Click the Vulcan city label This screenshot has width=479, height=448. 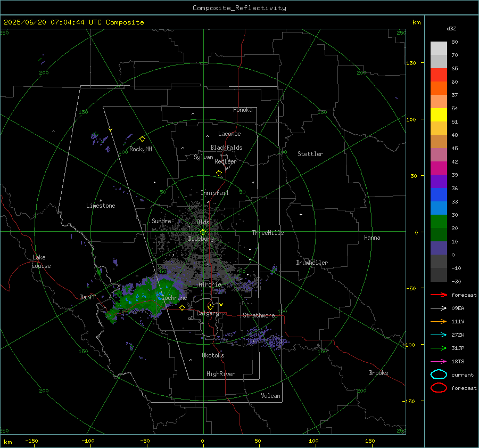pos(270,396)
